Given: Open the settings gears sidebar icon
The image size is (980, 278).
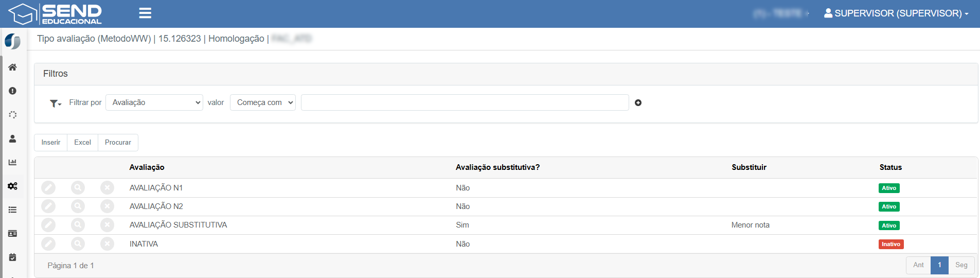Looking at the screenshot, I should tap(12, 186).
